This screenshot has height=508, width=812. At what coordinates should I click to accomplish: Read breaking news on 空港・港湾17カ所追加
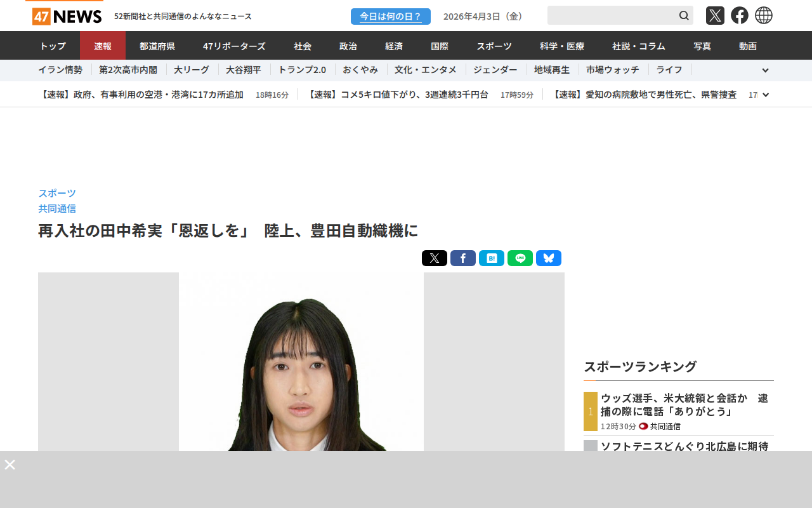[141, 95]
